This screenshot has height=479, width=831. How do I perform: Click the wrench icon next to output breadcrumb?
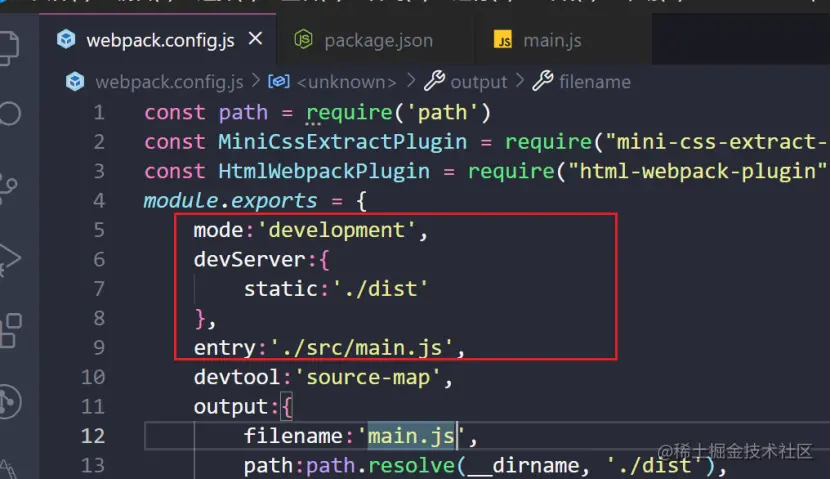[435, 81]
